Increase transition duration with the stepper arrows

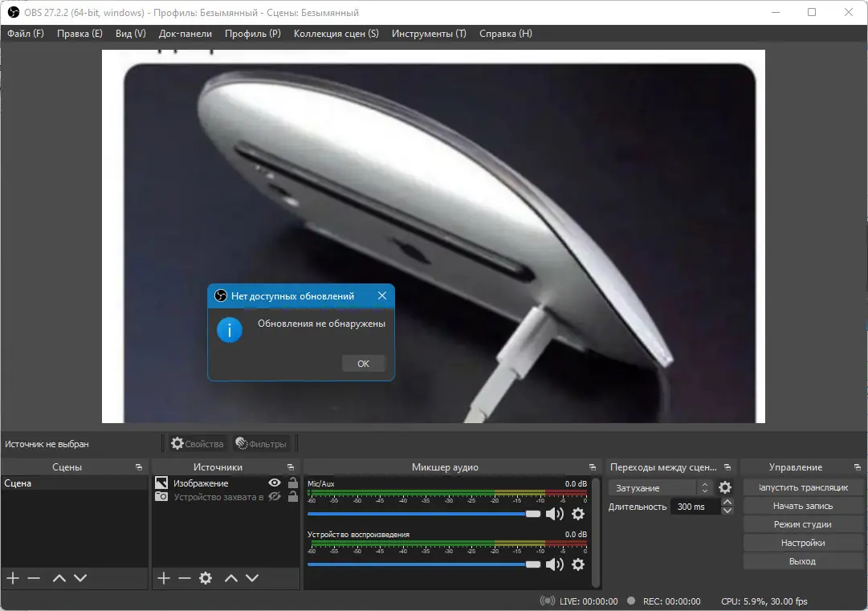(x=727, y=503)
